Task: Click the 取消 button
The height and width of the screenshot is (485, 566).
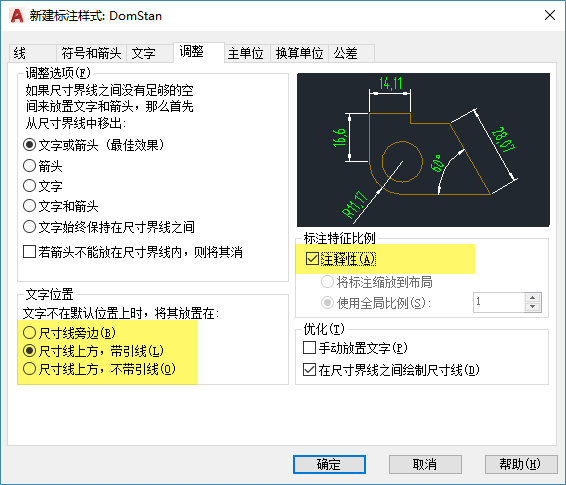Action: tap(425, 464)
